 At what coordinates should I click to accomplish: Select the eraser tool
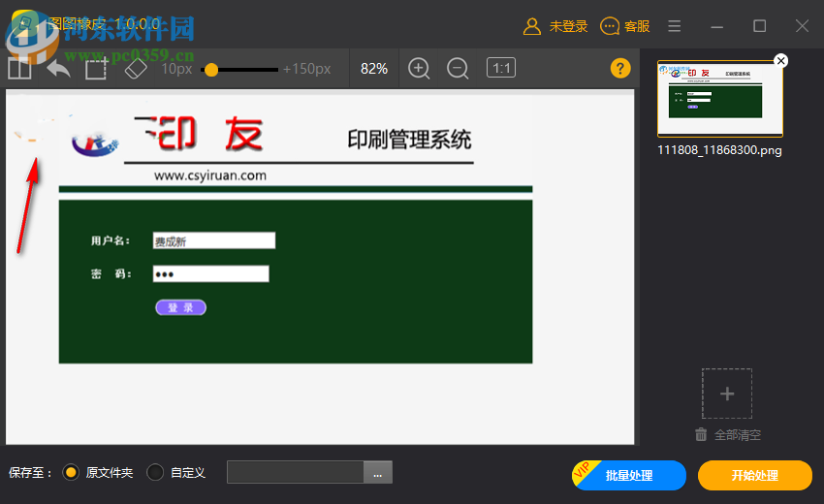pyautogui.click(x=136, y=68)
